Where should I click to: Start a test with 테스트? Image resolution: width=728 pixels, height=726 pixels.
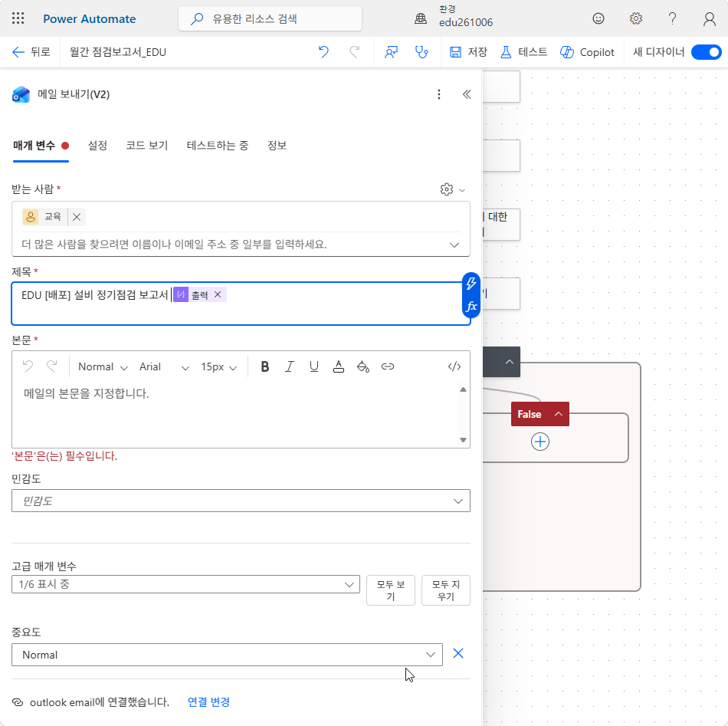pyautogui.click(x=523, y=52)
